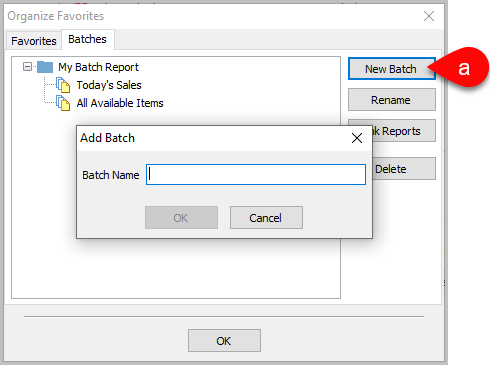Screen dimensions: 490x365
Task: Select the All Available Items entry
Action: pos(120,103)
